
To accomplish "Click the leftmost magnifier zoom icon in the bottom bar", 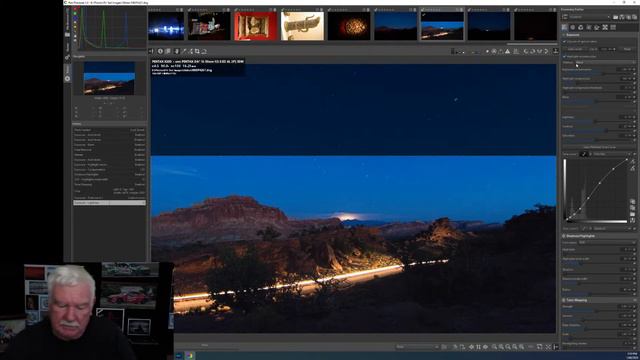I will (x=494, y=347).
